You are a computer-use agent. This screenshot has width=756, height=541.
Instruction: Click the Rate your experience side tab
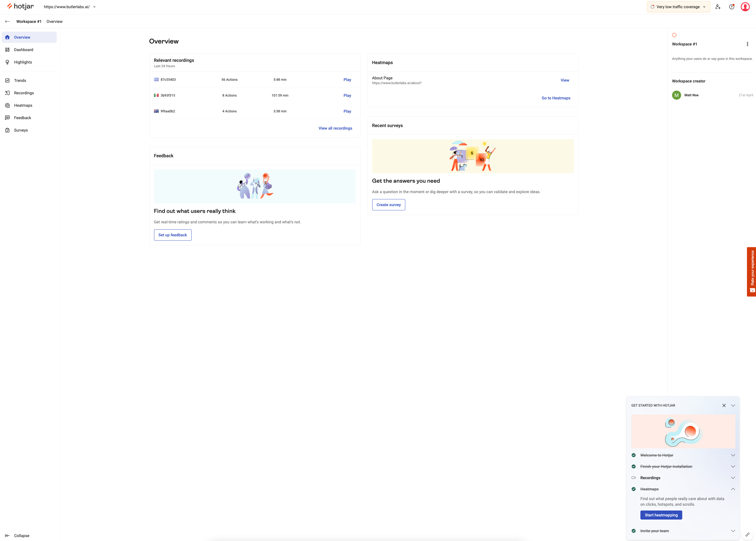[x=751, y=272]
